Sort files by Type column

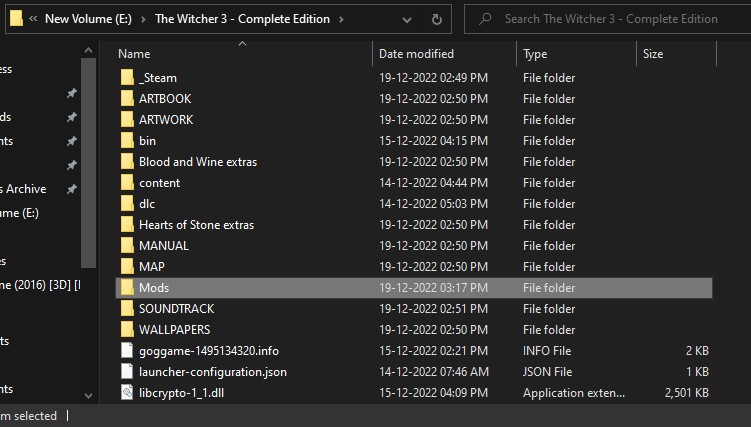(535, 54)
